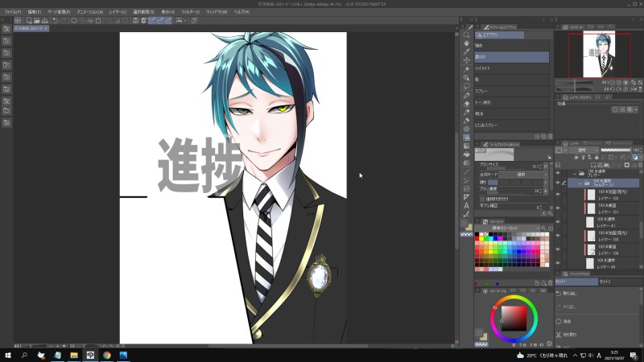Toggle the 連続吹き付け checkbox
The width and height of the screenshot is (644, 362).
(481, 199)
